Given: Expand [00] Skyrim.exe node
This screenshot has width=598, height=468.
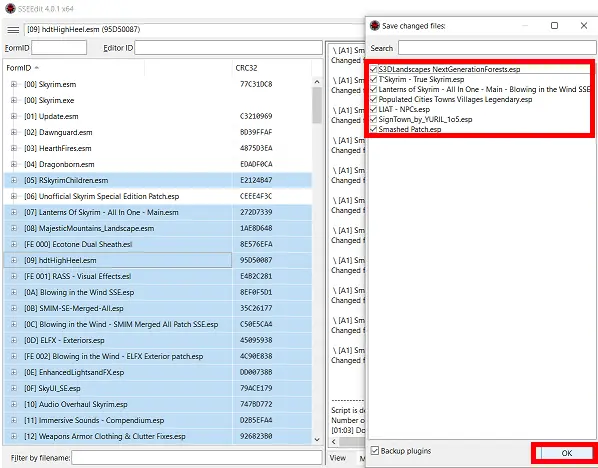Looking at the screenshot, I should 14,100.
